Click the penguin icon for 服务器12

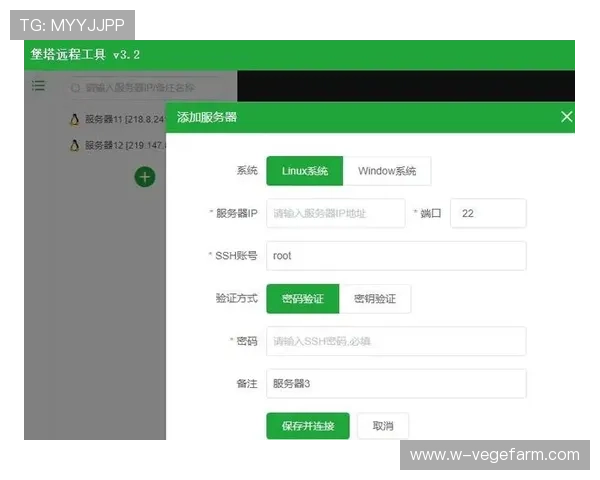(x=75, y=145)
